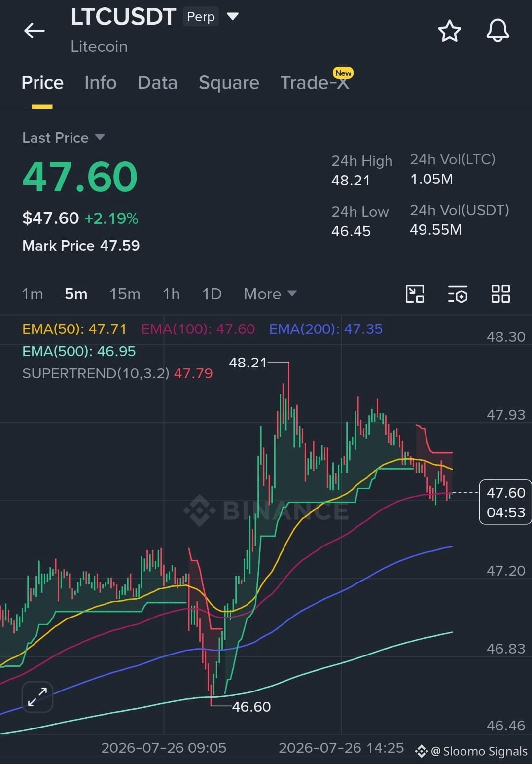Select the 5m timeframe
The width and height of the screenshot is (532, 764).
coord(76,294)
